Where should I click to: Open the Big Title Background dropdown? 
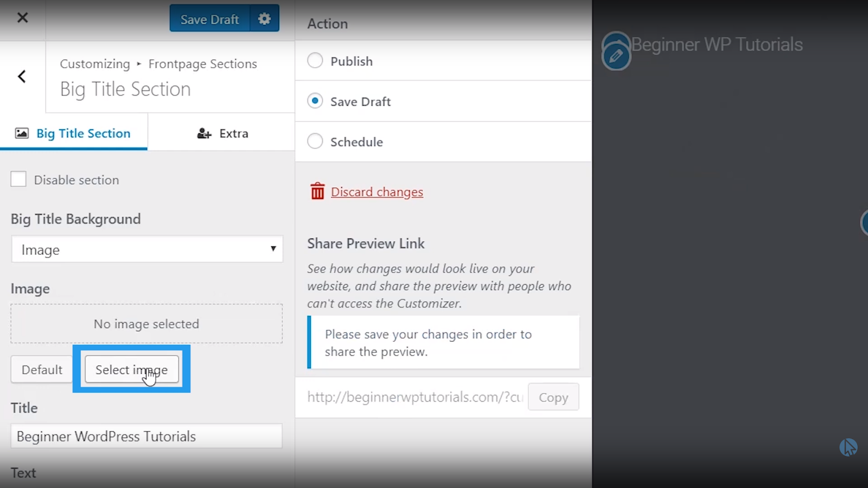pos(147,249)
